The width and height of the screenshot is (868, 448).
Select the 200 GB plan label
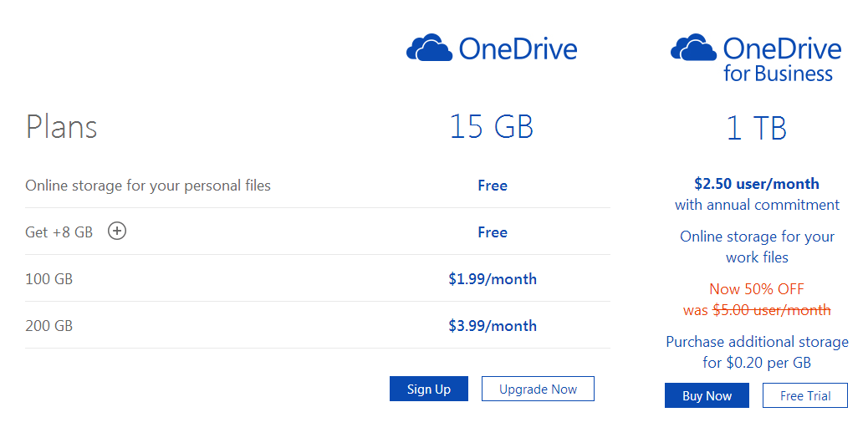point(49,326)
